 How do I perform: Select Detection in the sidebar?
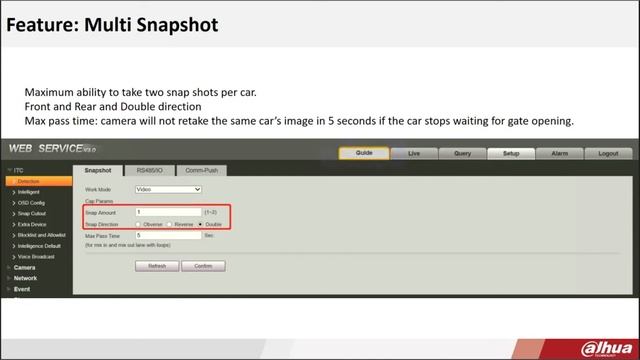39,181
